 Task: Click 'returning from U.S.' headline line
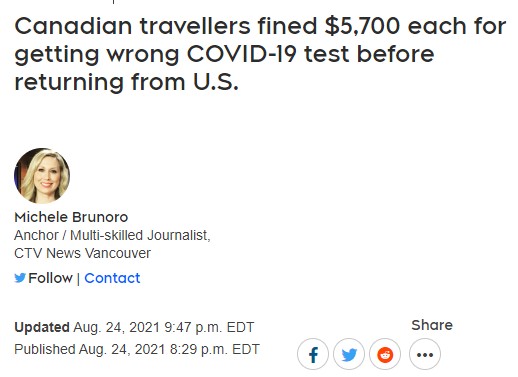(x=127, y=82)
